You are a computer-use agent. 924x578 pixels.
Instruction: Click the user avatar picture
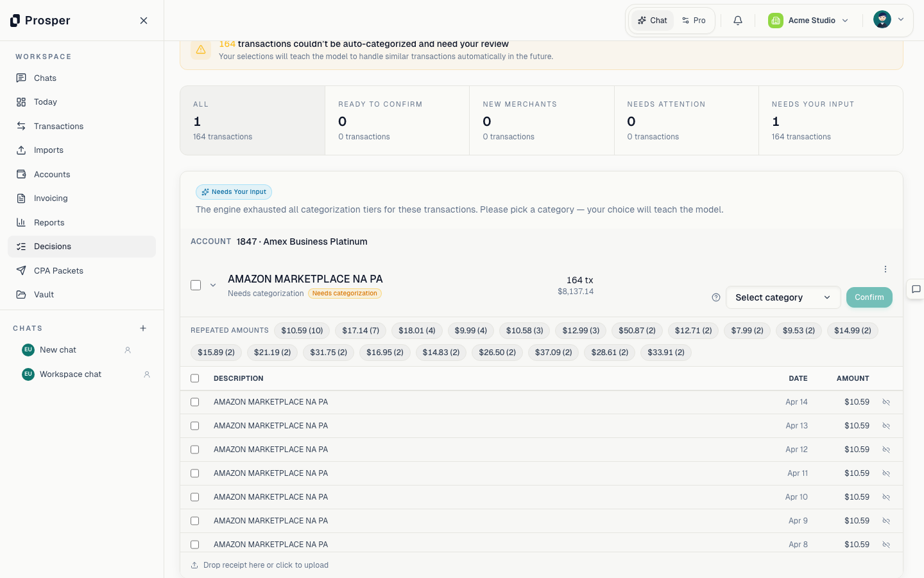(882, 19)
